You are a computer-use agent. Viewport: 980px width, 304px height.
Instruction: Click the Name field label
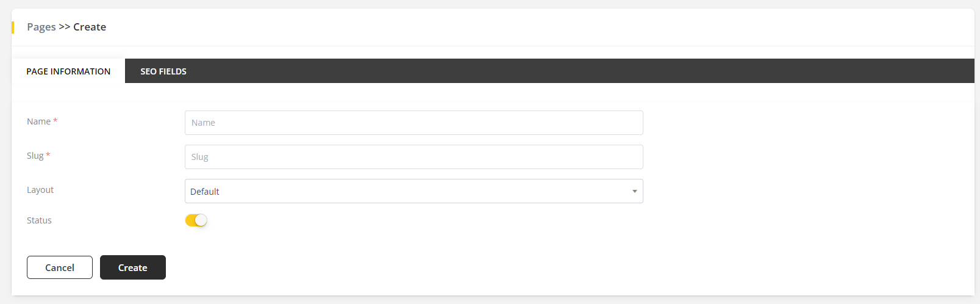pos(38,121)
